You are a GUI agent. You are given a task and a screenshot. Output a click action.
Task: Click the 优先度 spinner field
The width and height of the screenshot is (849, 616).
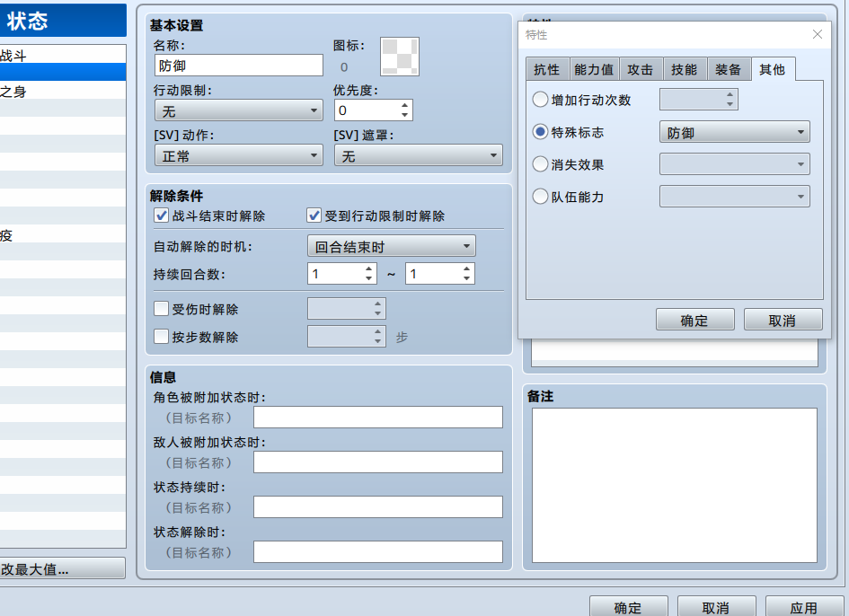click(373, 110)
